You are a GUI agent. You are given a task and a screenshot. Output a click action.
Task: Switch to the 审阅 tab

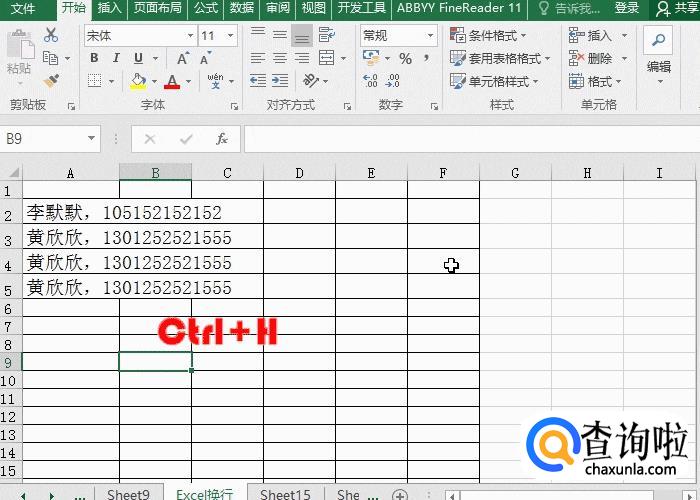point(278,8)
